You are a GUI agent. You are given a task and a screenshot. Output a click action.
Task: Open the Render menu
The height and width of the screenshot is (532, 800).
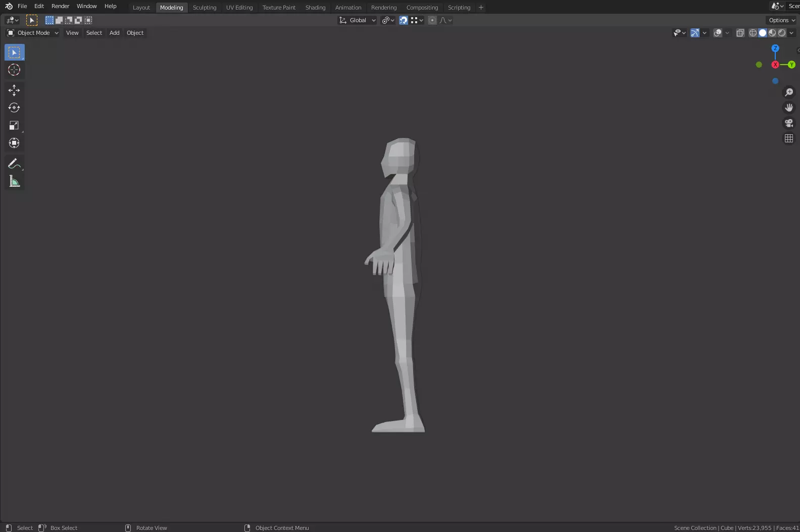(x=61, y=6)
